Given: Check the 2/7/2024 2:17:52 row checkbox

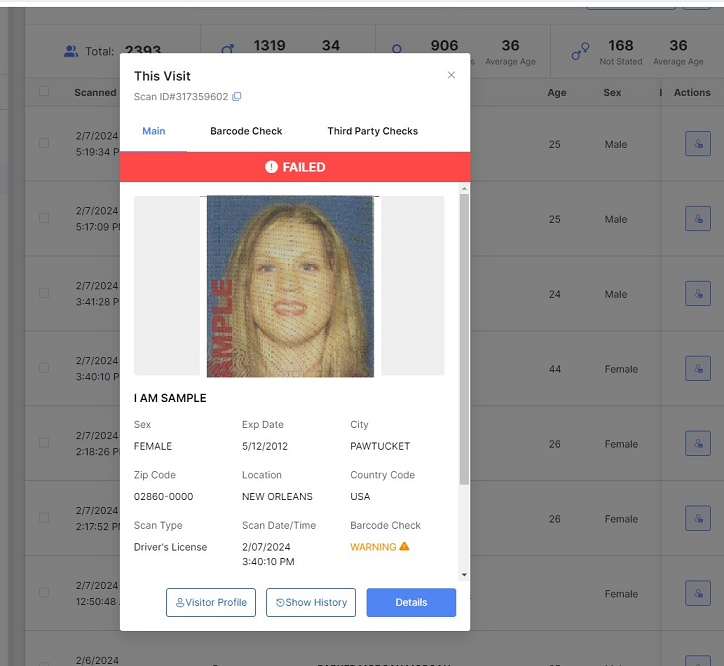Looking at the screenshot, I should pyautogui.click(x=44, y=518).
